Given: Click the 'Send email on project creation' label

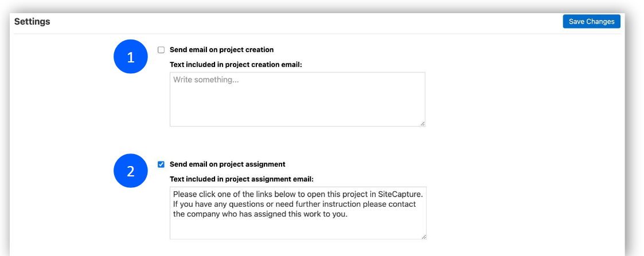Looking at the screenshot, I should coord(221,50).
